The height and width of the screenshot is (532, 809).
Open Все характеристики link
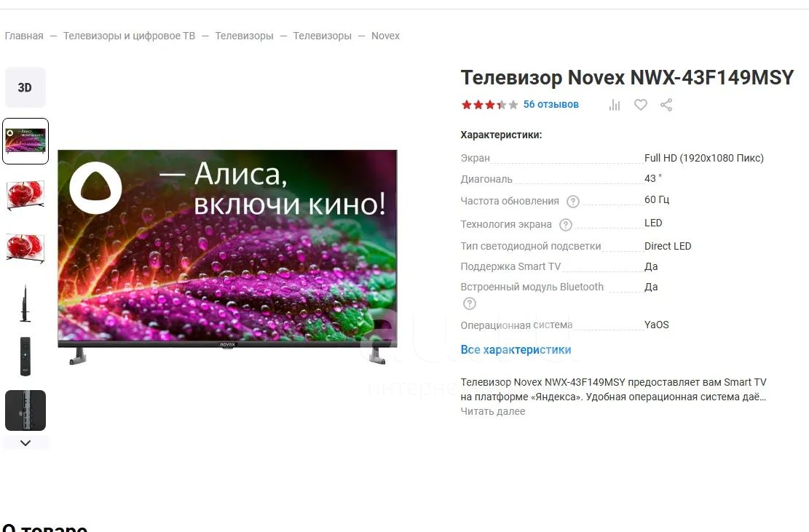point(516,349)
